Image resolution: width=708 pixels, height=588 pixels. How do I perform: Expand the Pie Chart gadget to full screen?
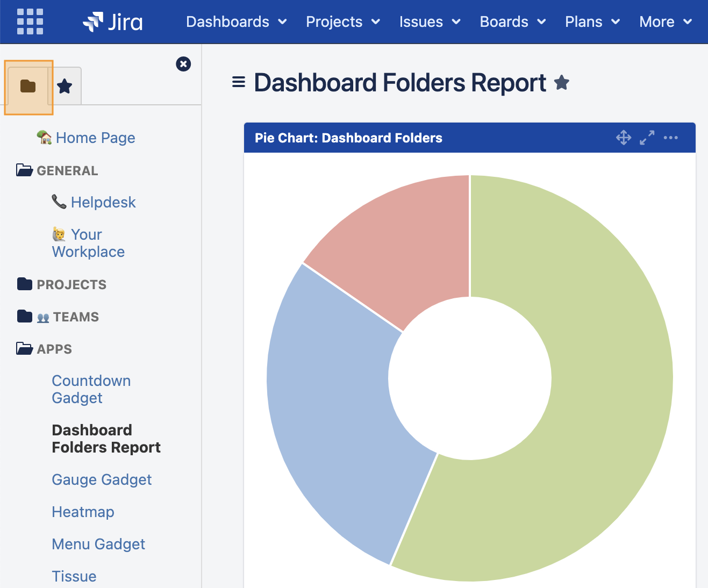[647, 138]
